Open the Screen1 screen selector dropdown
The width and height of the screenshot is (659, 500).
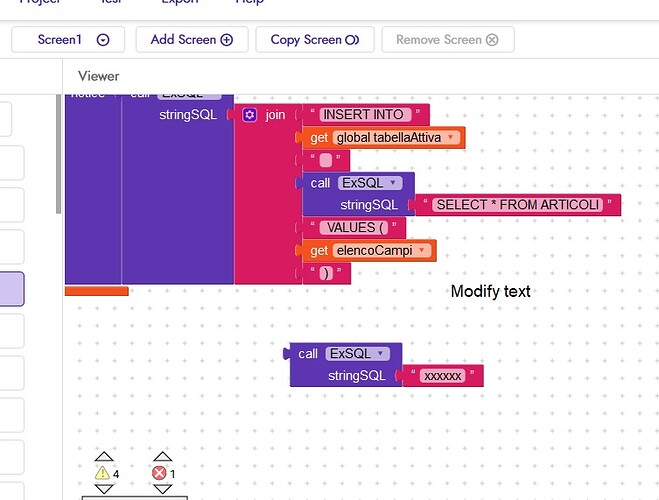coord(68,40)
